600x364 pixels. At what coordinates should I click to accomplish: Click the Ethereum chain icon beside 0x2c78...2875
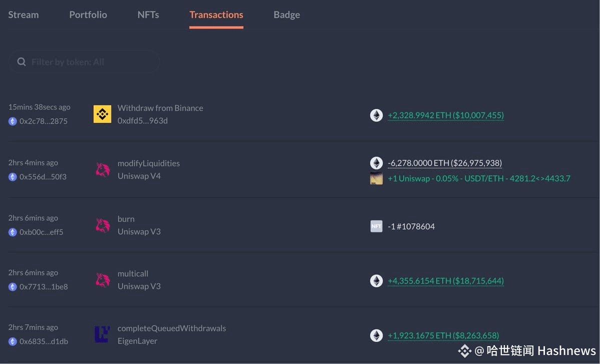13,121
